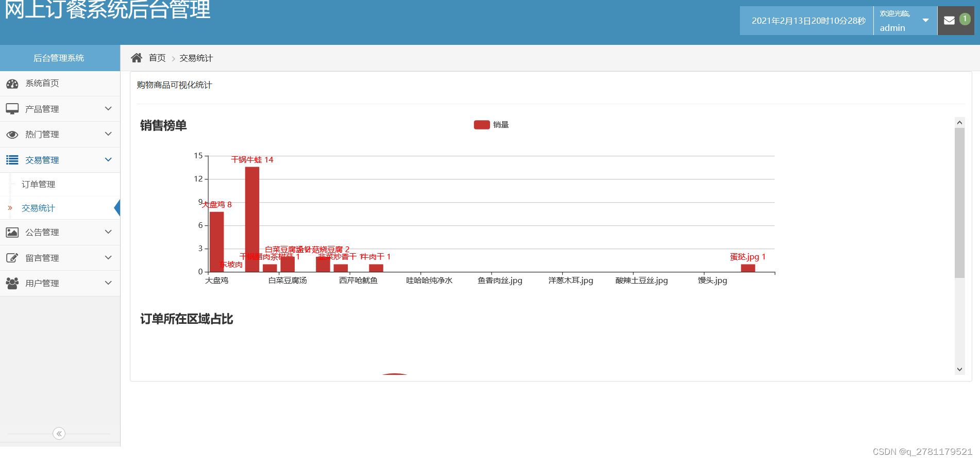
Task: Expand the 用户管理 menu chevron
Action: (x=108, y=283)
